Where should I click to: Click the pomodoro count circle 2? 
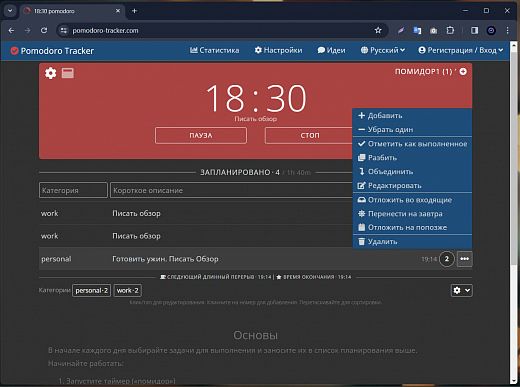point(447,259)
